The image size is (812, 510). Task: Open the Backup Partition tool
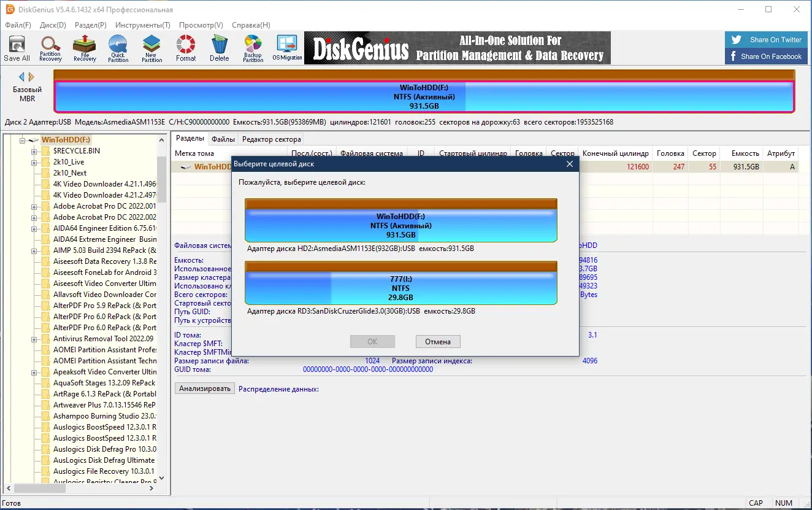tap(253, 48)
